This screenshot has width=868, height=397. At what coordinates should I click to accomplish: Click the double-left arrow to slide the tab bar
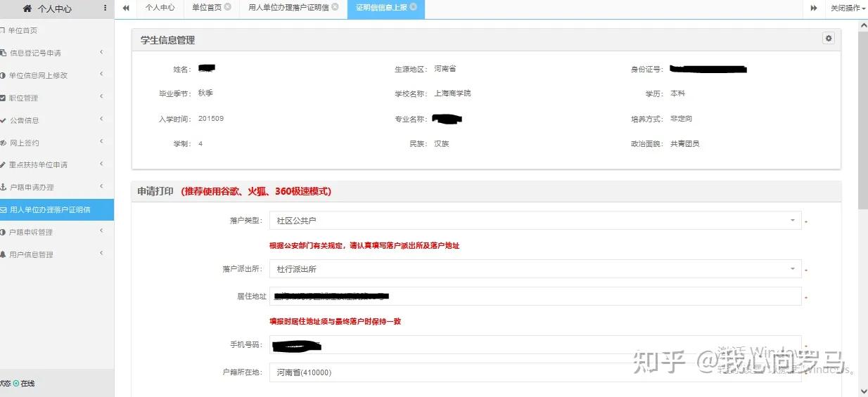point(126,8)
